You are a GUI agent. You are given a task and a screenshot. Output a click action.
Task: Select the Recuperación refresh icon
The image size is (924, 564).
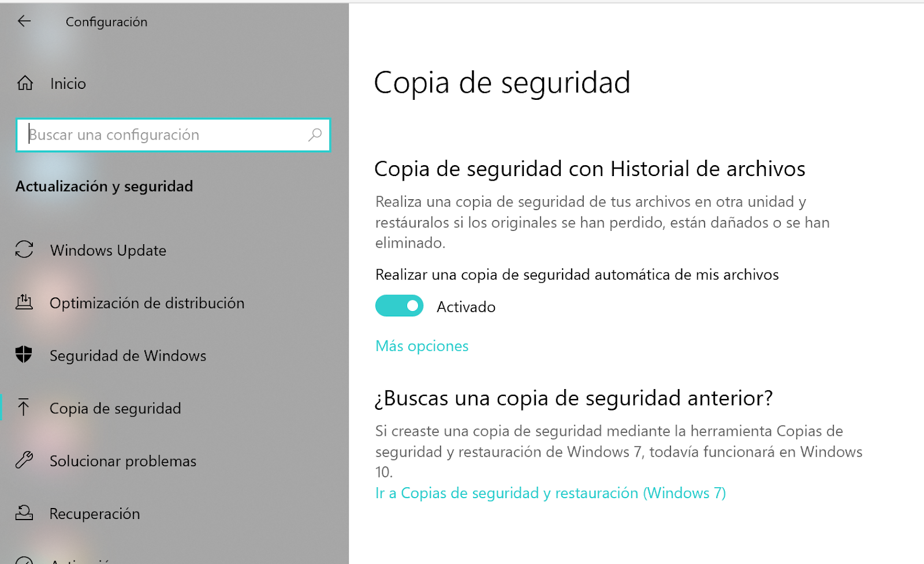[x=24, y=513]
